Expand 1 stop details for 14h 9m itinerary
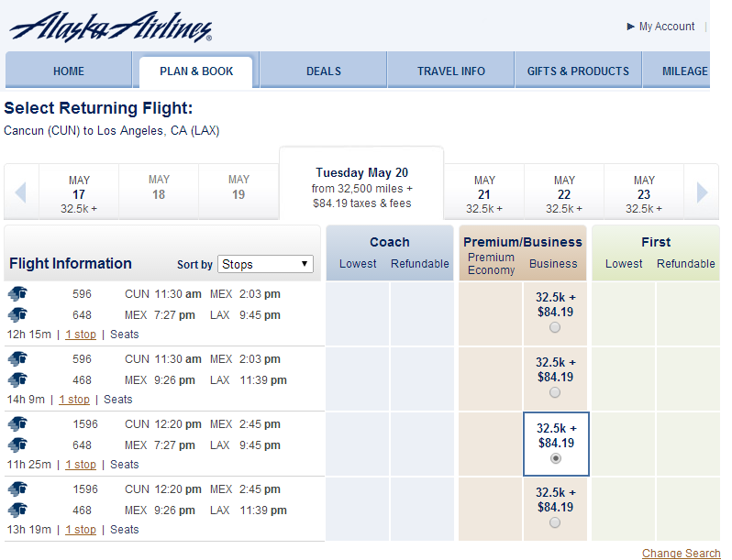The width and height of the screenshot is (732, 560). coord(74,400)
